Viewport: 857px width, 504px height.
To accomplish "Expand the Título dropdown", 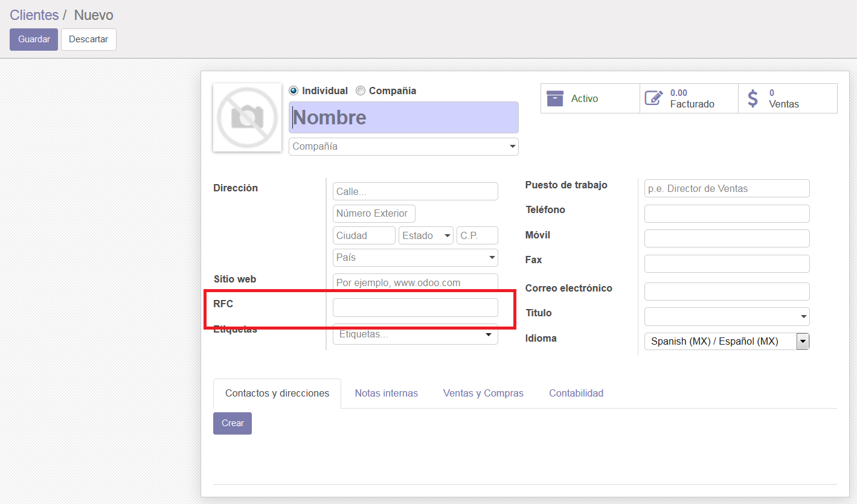I will [x=727, y=316].
